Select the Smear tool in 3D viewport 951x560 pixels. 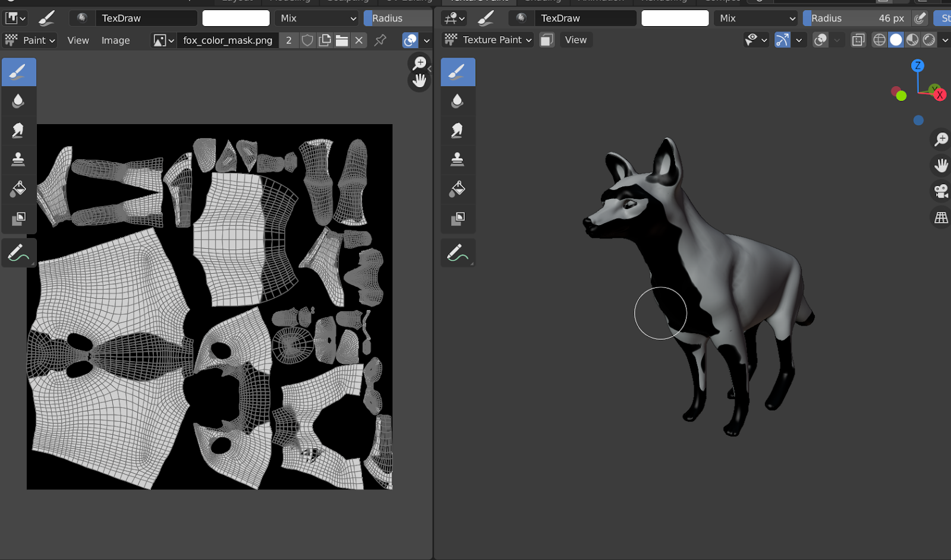[x=458, y=130]
